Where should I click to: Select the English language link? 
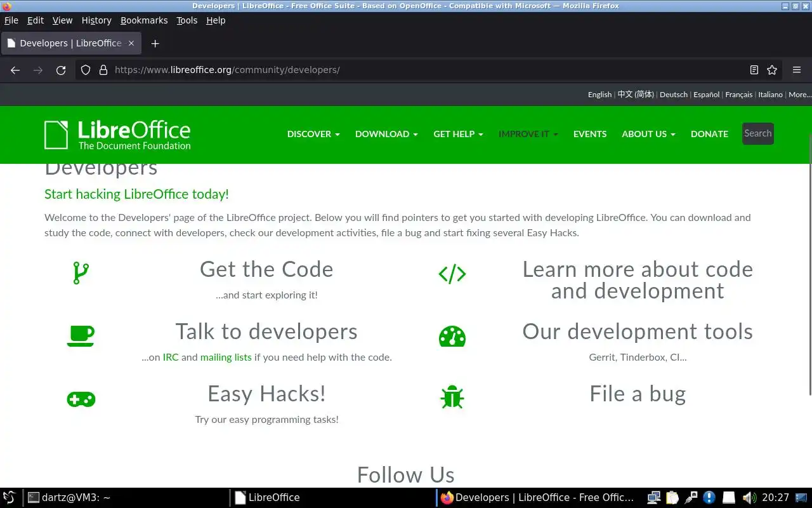[599, 95]
